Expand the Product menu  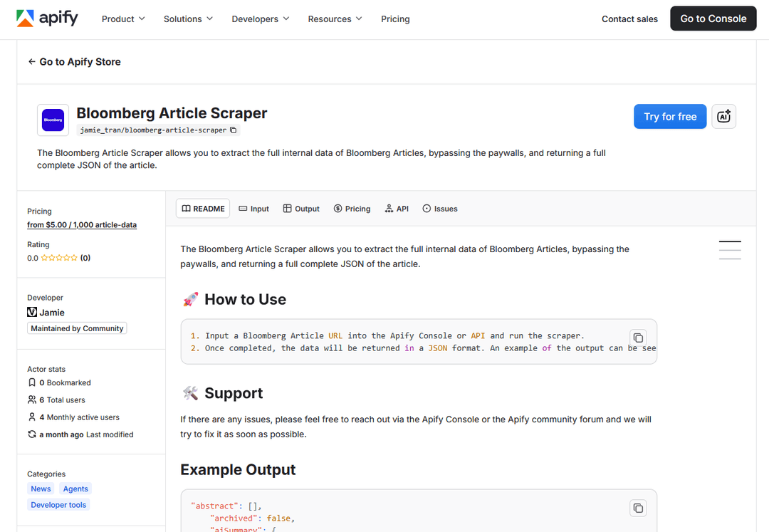click(123, 19)
